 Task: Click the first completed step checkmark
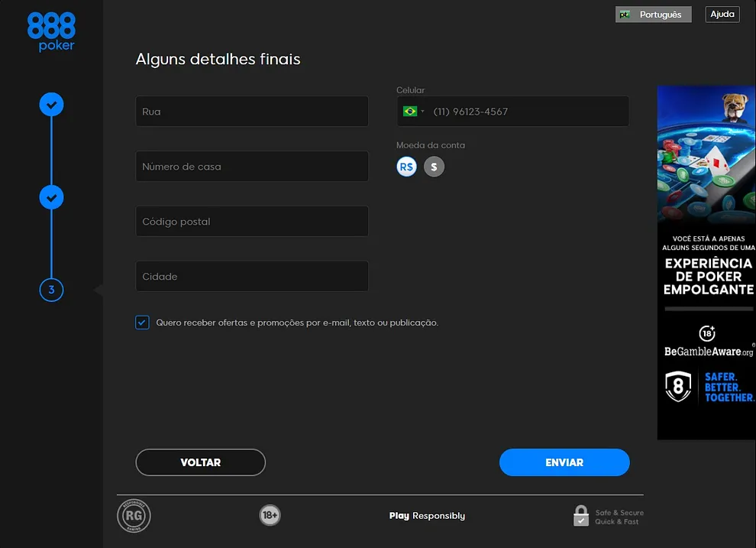tap(51, 104)
